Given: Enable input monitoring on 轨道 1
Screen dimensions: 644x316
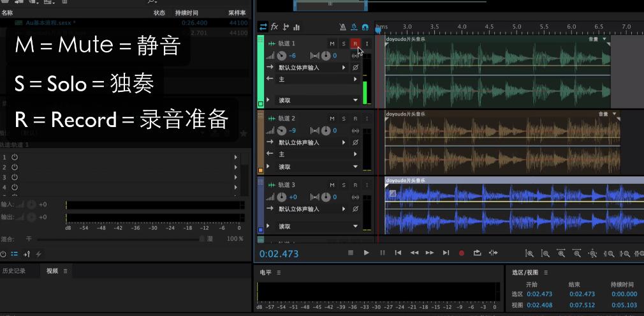Looking at the screenshot, I should click(x=367, y=43).
